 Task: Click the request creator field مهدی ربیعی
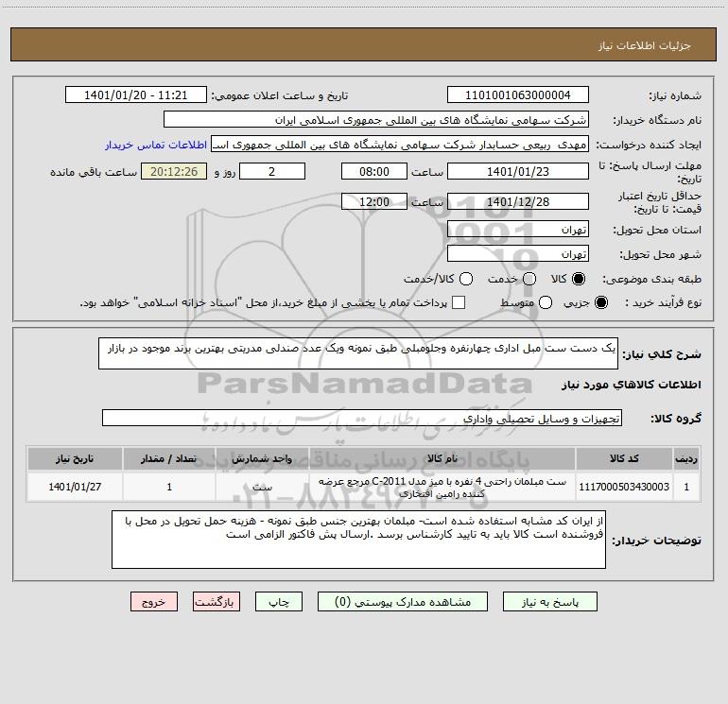point(400,145)
